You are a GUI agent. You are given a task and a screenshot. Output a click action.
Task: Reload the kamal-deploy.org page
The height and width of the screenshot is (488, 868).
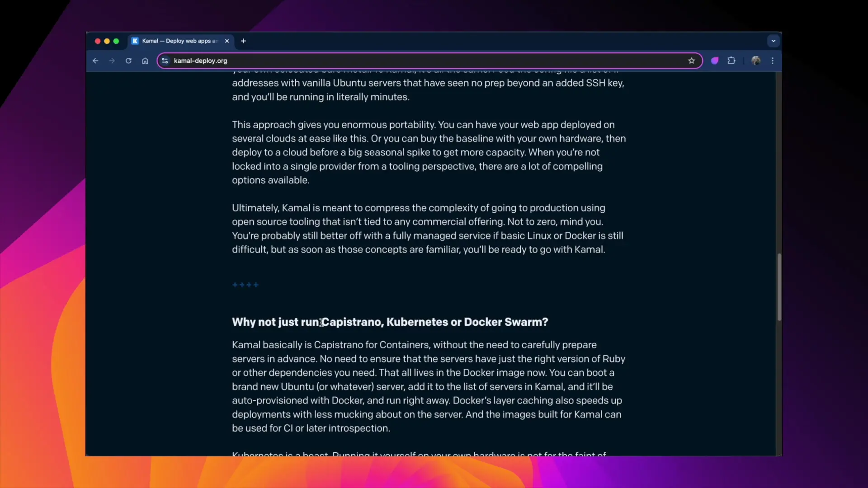[x=128, y=61]
